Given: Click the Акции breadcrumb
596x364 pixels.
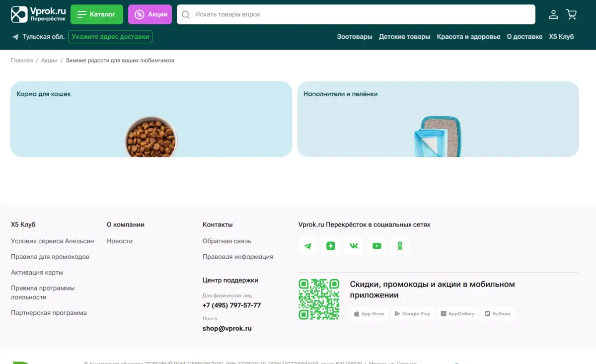Looking at the screenshot, I should click(49, 61).
